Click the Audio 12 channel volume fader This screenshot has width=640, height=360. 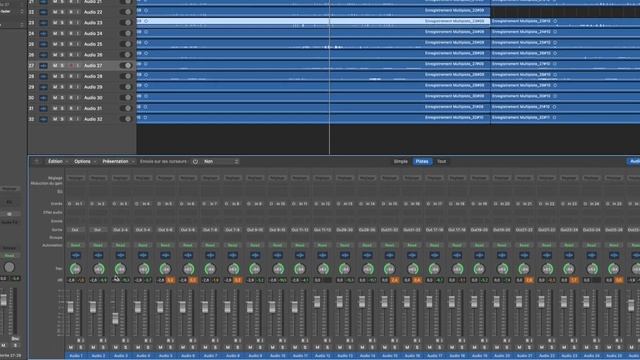(317, 302)
